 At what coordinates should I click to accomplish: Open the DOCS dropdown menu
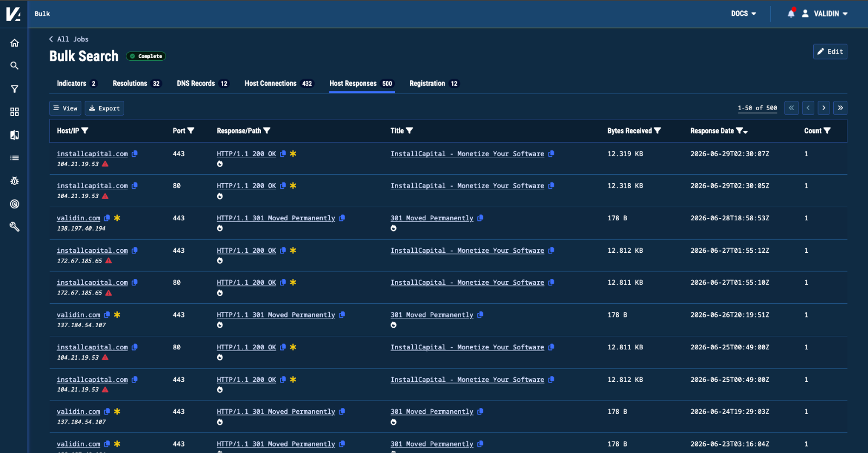pyautogui.click(x=743, y=14)
